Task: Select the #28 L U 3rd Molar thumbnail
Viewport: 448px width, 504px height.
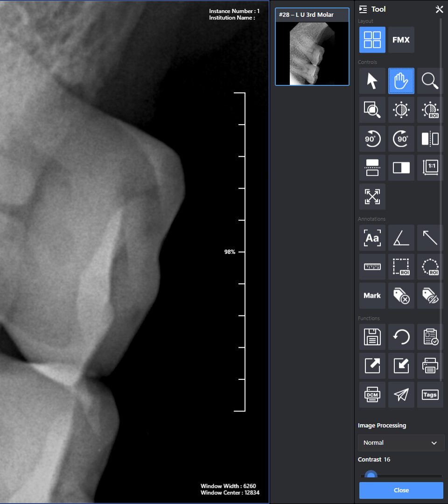Action: pos(312,47)
